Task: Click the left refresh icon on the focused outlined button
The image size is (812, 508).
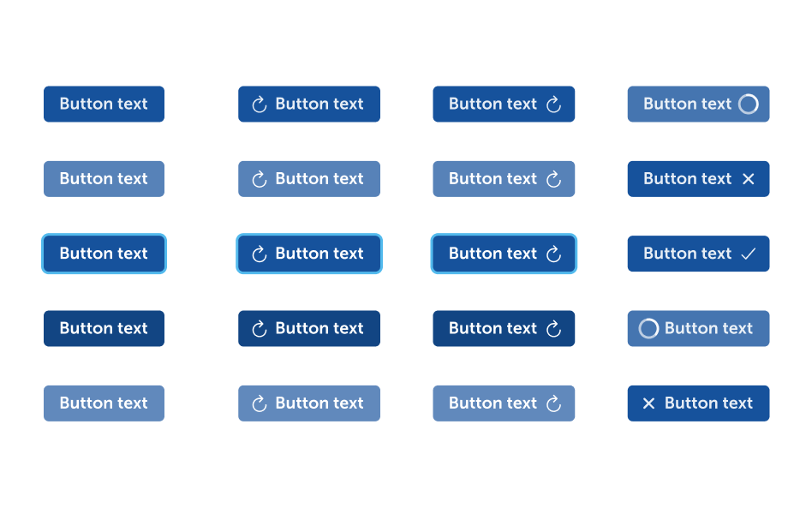Action: 260,254
